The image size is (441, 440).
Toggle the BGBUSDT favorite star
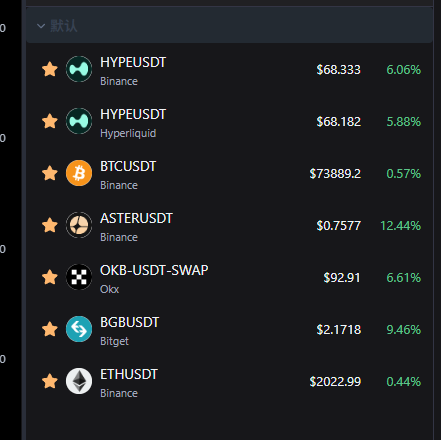[x=50, y=329]
